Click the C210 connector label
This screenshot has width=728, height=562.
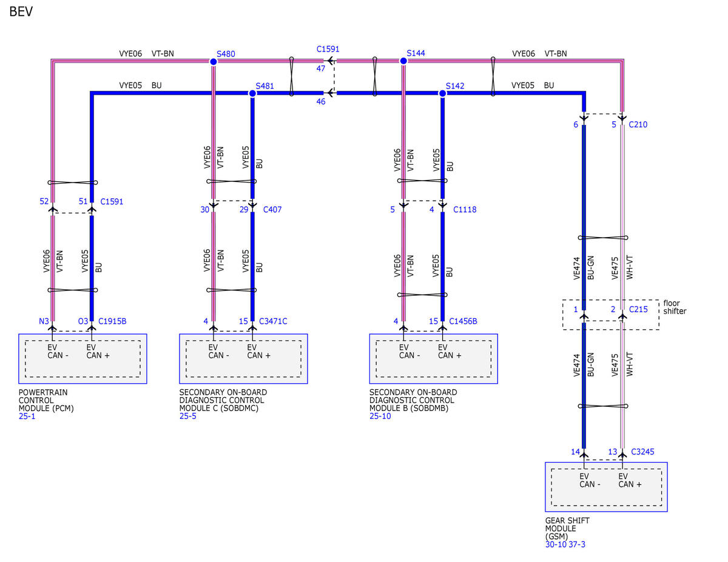638,125
